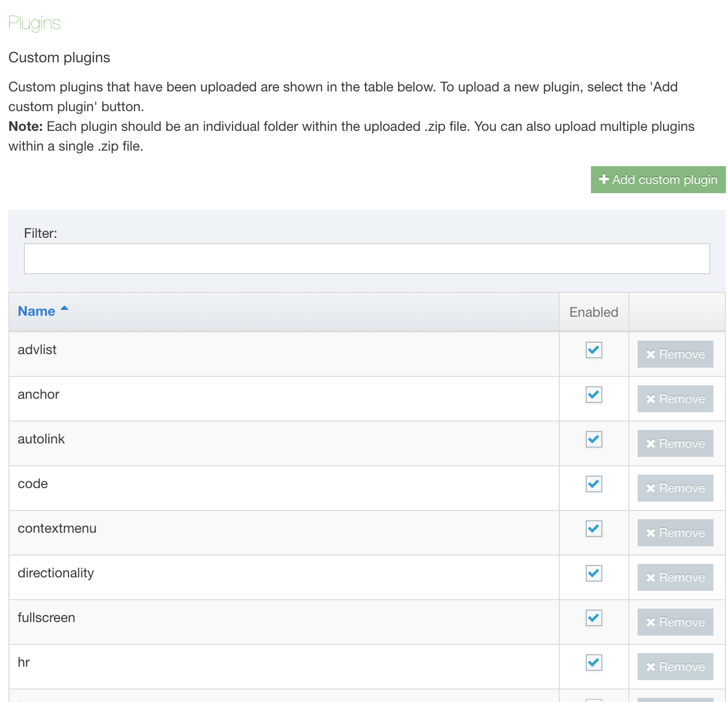
Task: Click the X icon on contextmenu's Remove button
Action: click(650, 533)
